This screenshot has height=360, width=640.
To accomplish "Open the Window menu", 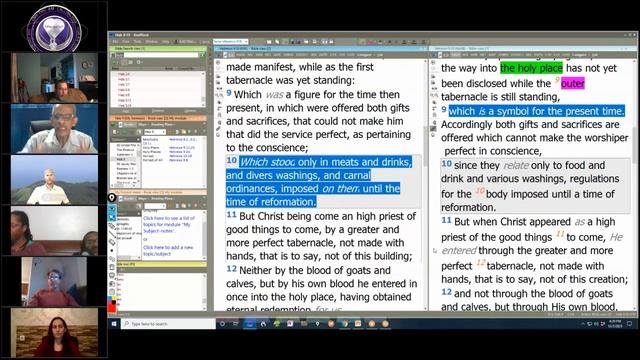I will point(151,42).
